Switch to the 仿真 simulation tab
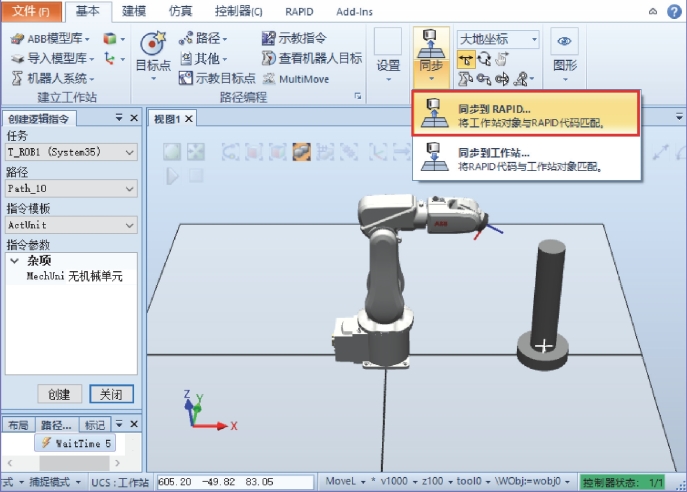The image size is (687, 492). (181, 11)
